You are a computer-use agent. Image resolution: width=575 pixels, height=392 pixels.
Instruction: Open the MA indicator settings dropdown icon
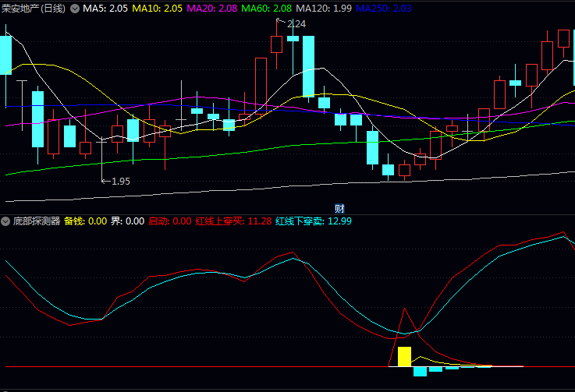pos(75,9)
